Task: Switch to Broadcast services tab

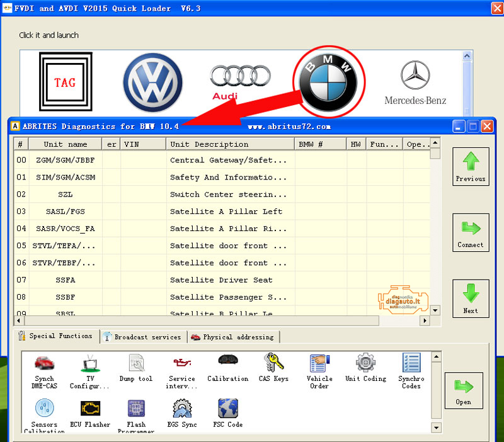Action: click(x=144, y=337)
